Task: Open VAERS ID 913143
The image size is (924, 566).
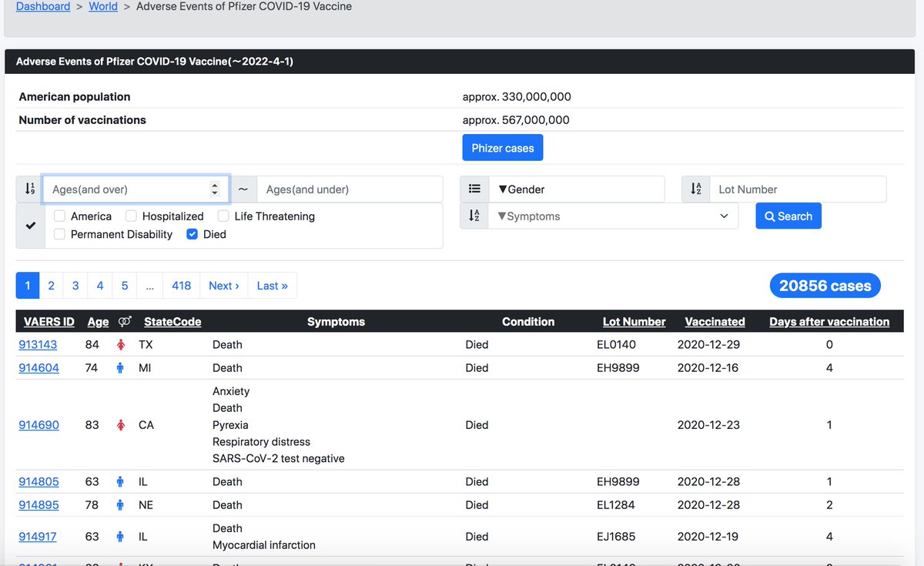Action: click(38, 345)
